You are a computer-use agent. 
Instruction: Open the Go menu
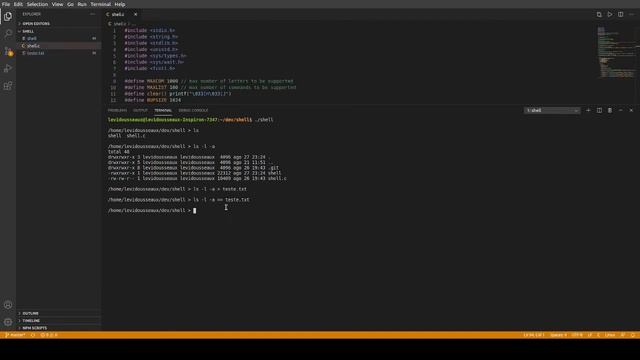coord(70,4)
